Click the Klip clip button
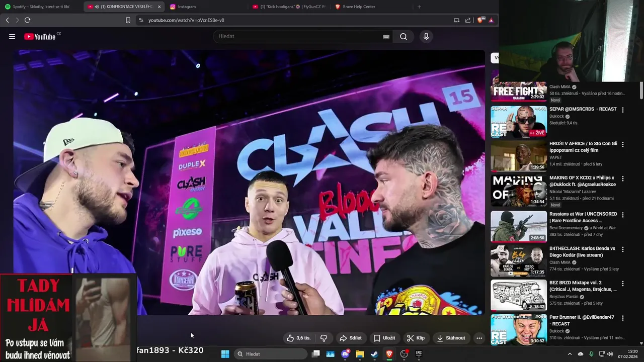This screenshot has height=362, width=644. (x=416, y=338)
